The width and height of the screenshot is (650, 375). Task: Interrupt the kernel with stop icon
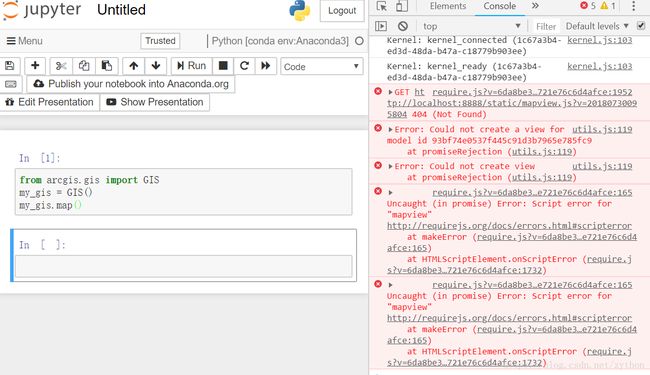click(x=223, y=66)
